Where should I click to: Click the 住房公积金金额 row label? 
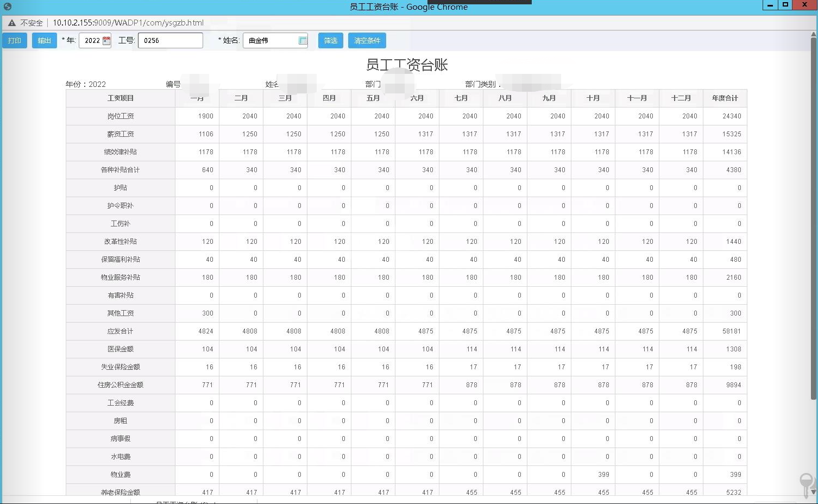121,385
